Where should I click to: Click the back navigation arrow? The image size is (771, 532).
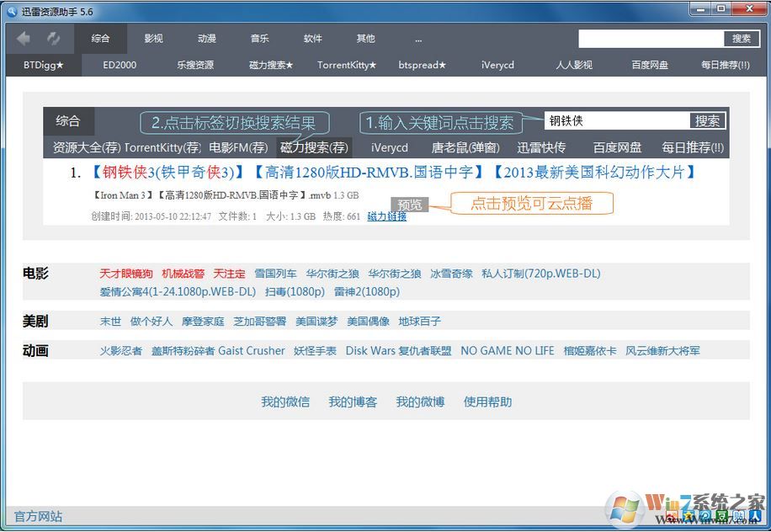(22, 38)
